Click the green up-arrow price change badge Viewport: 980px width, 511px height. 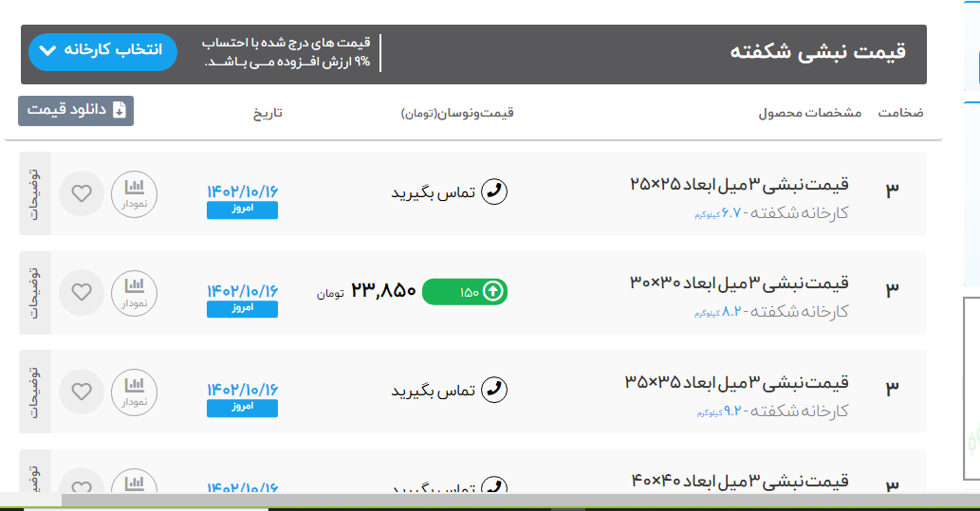tap(464, 292)
